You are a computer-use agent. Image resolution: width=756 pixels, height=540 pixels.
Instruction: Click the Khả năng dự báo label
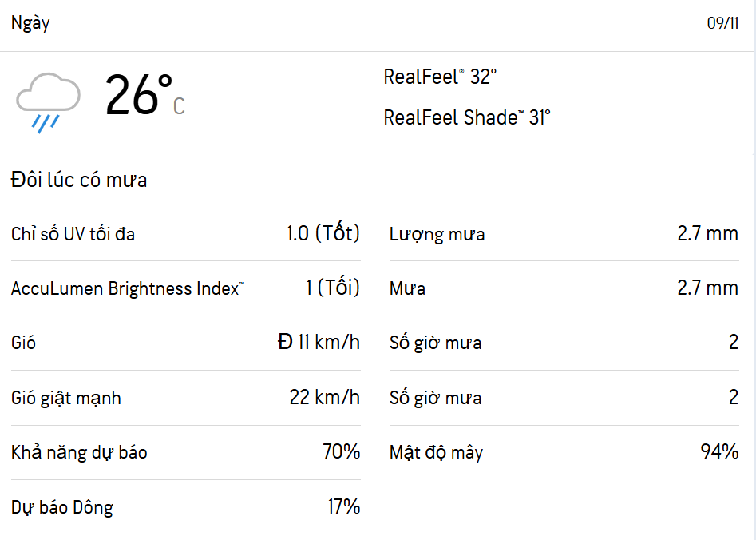(79, 452)
